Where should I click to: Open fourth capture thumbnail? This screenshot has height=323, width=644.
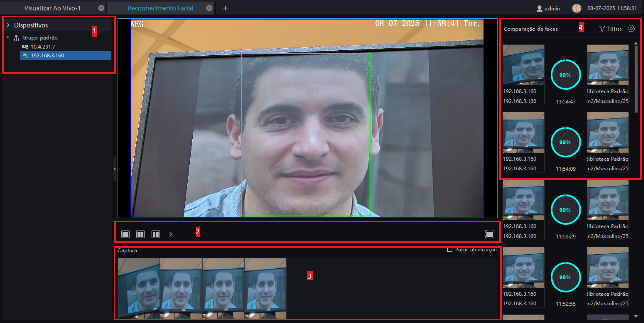pos(265,288)
